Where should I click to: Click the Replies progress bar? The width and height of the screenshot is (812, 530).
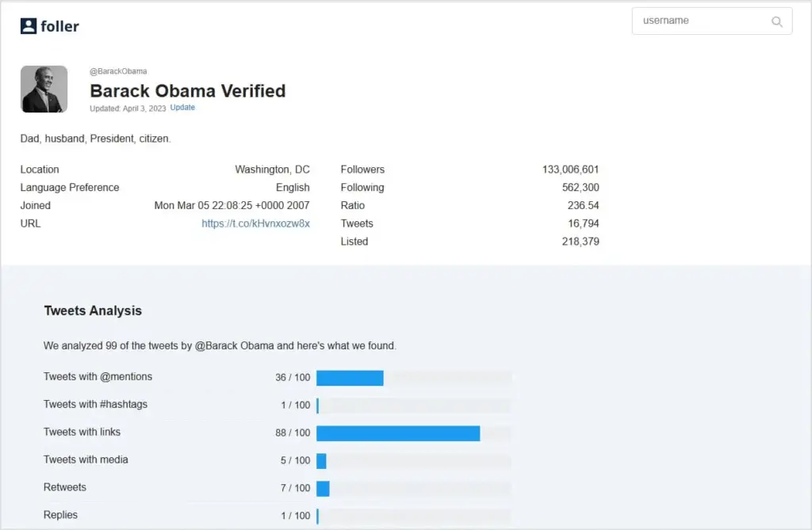[x=414, y=516]
